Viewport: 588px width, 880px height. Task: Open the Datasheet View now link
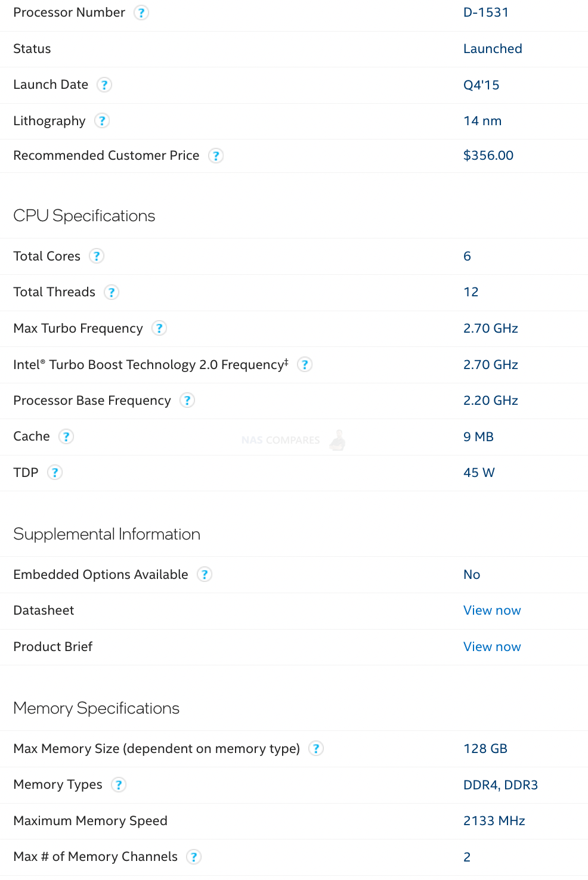492,611
